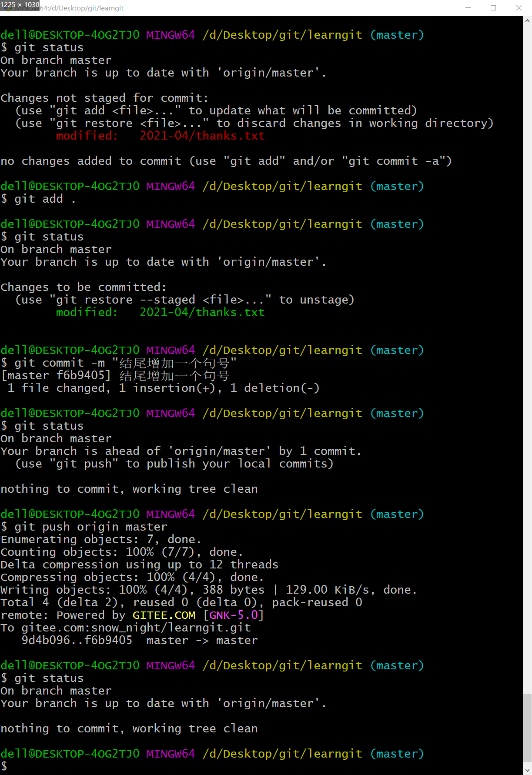Image resolution: width=532 pixels, height=775 pixels.
Task: Click the 'git restore --staged' hint line
Action: [185, 300]
